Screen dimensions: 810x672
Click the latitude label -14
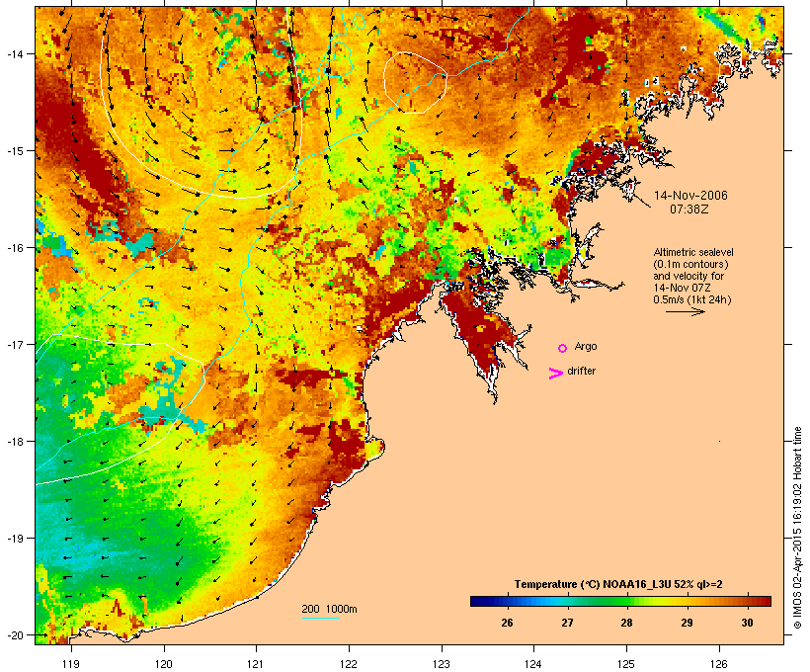click(14, 54)
